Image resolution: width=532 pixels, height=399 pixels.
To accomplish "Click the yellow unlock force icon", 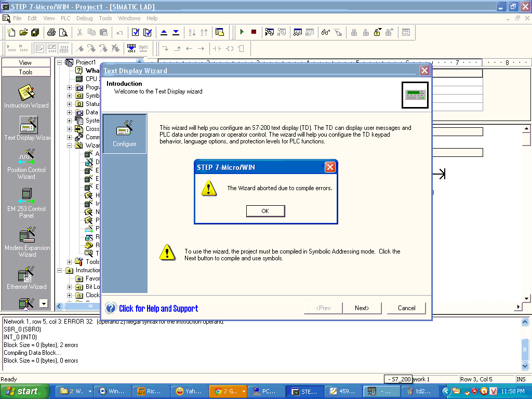I will coord(377,32).
